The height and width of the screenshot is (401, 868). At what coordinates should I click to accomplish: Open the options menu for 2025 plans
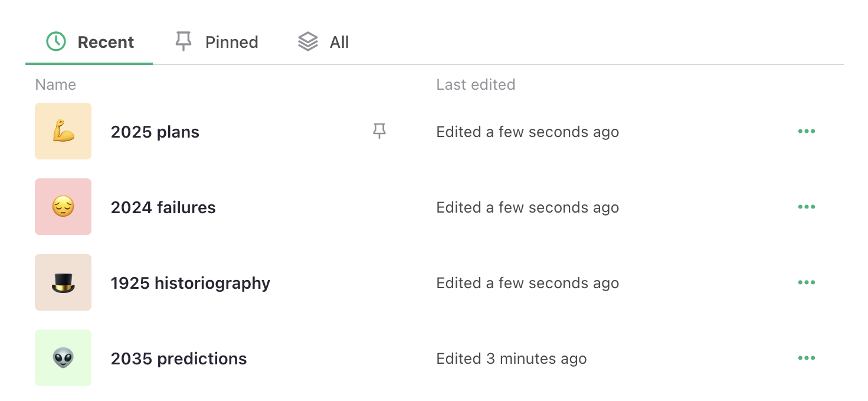point(806,131)
